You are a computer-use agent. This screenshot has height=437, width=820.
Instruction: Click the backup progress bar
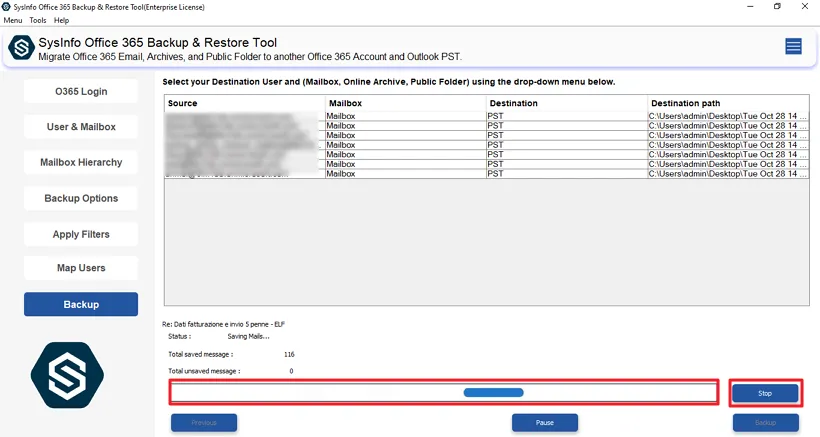444,393
